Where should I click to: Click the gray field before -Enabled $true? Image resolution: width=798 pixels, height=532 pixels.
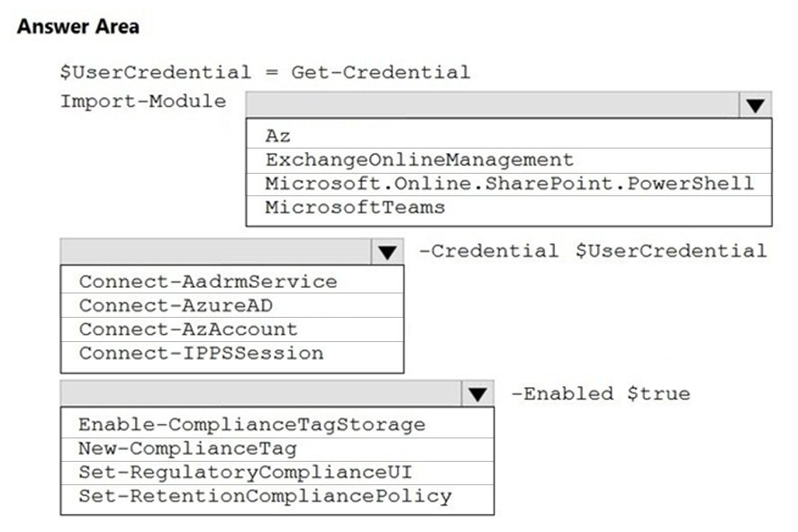tap(261, 393)
